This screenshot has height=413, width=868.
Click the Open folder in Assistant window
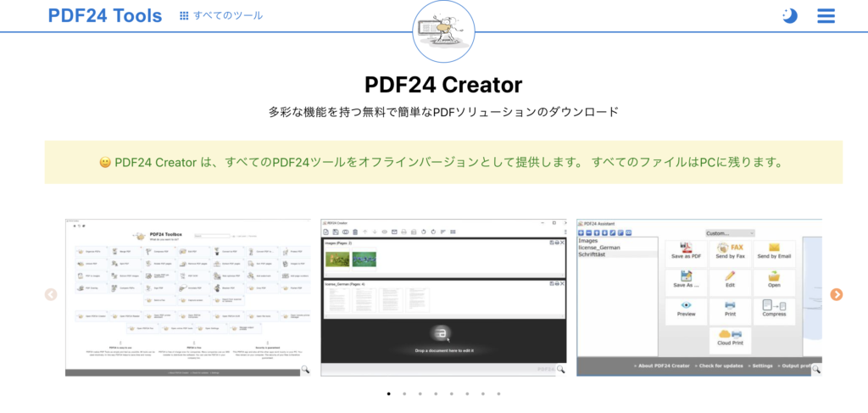774,282
